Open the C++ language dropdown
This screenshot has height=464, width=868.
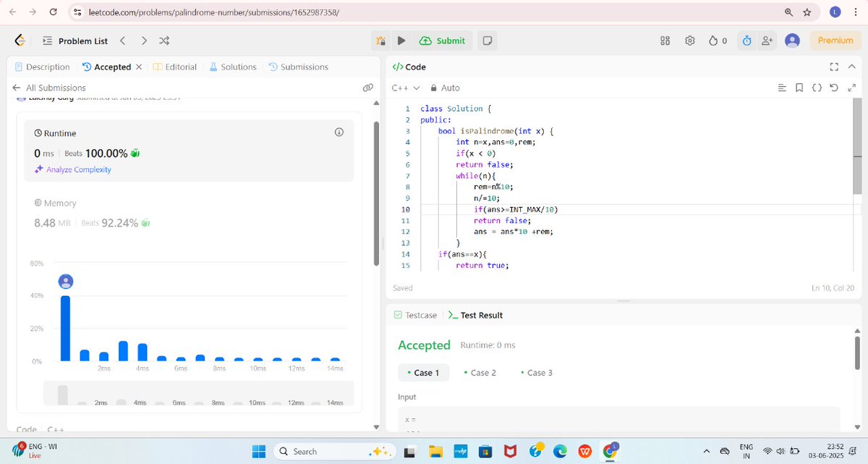pyautogui.click(x=406, y=88)
